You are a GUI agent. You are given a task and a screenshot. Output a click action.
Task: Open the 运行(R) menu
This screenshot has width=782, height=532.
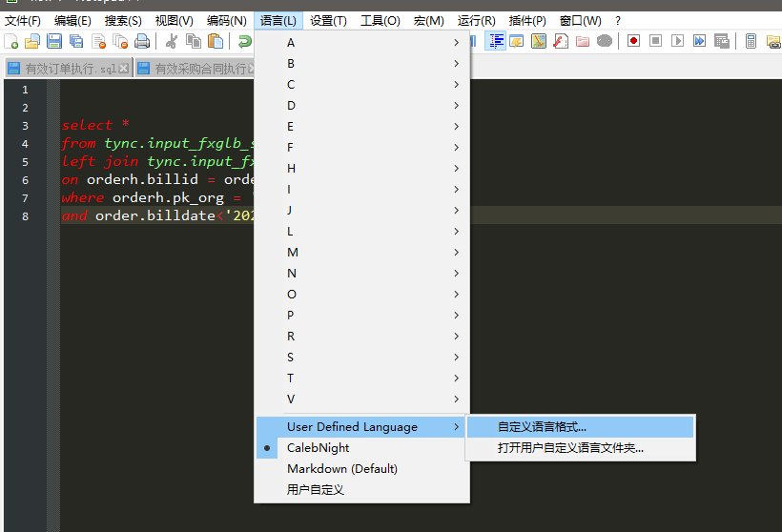point(476,21)
